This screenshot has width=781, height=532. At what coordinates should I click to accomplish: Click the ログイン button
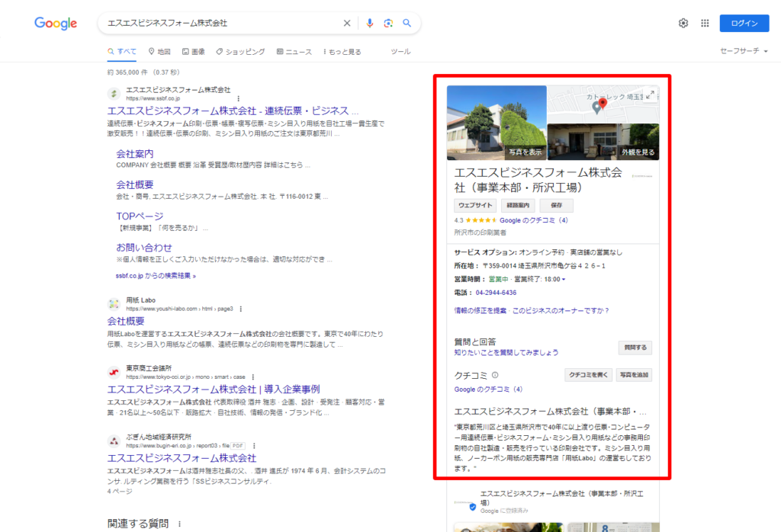click(x=744, y=24)
